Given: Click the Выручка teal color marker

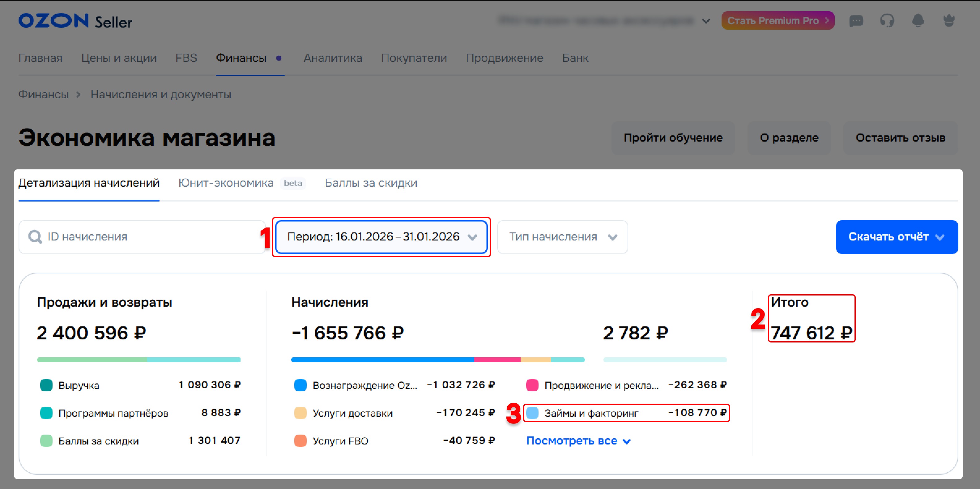Looking at the screenshot, I should (x=46, y=385).
